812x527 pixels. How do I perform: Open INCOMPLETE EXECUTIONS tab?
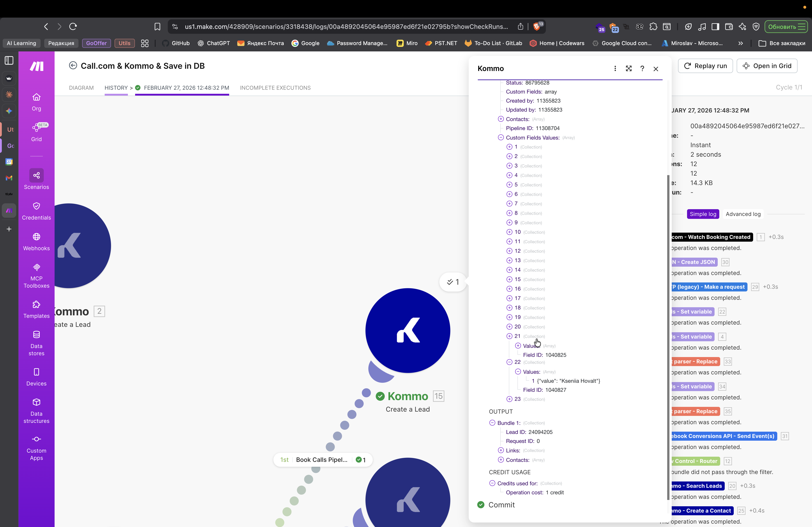[275, 88]
